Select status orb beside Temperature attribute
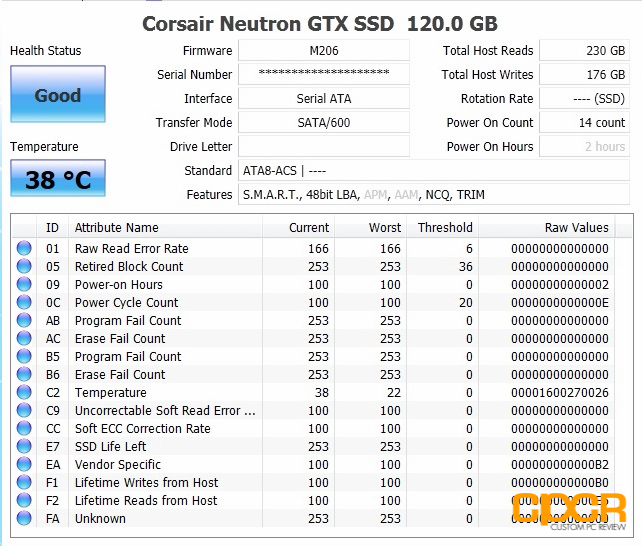Viewport: 642px width, 546px height. 24,392
